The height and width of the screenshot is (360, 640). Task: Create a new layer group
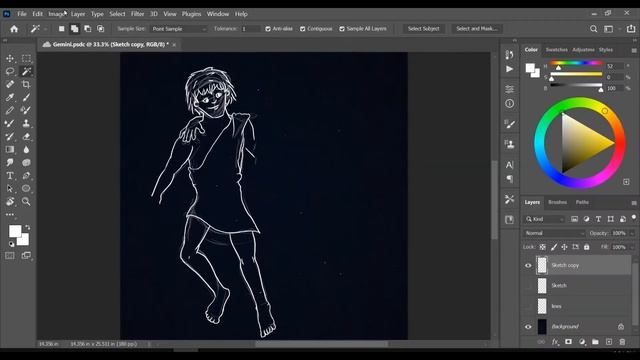(x=596, y=342)
